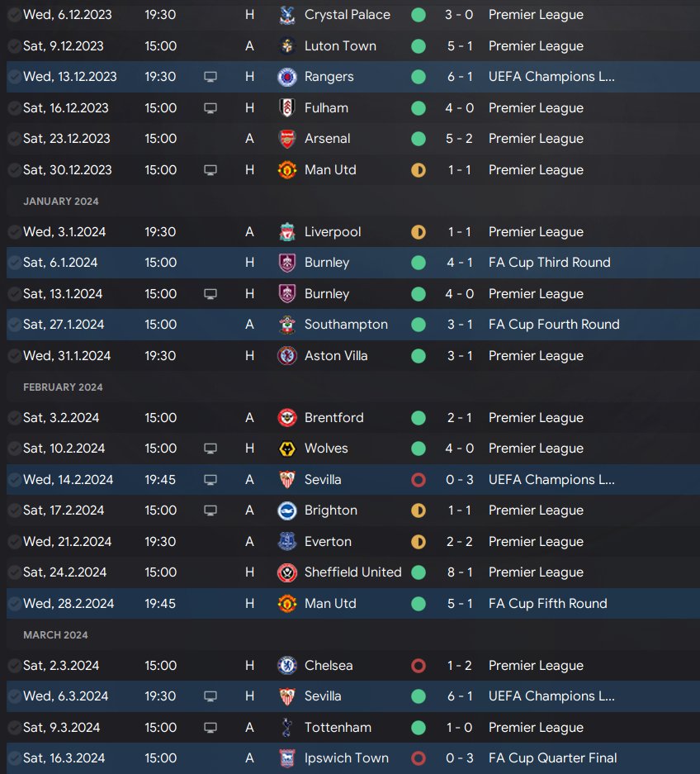Image resolution: width=700 pixels, height=774 pixels.
Task: Click the Crystal Palace club crest
Action: pyautogui.click(x=287, y=15)
